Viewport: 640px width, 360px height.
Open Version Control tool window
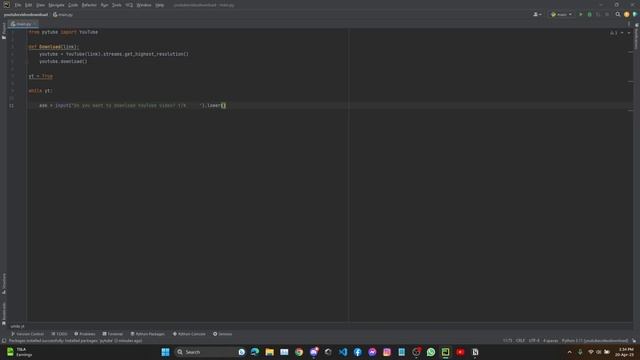click(27, 334)
